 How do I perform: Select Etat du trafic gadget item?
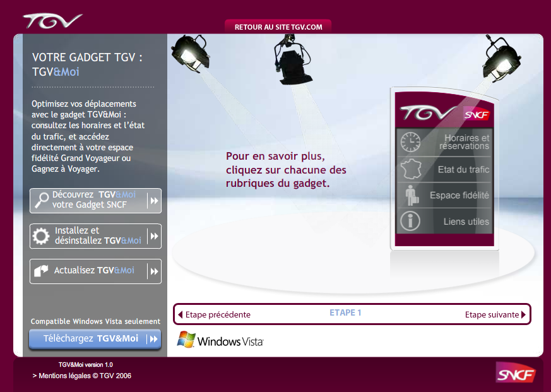coord(463,170)
